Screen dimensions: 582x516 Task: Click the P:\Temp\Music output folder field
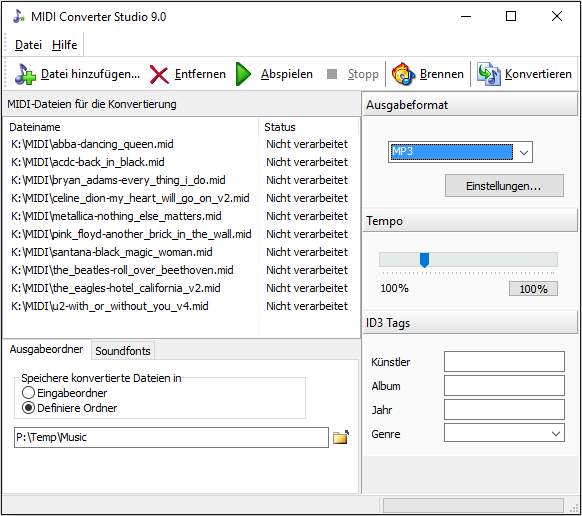pos(171,437)
